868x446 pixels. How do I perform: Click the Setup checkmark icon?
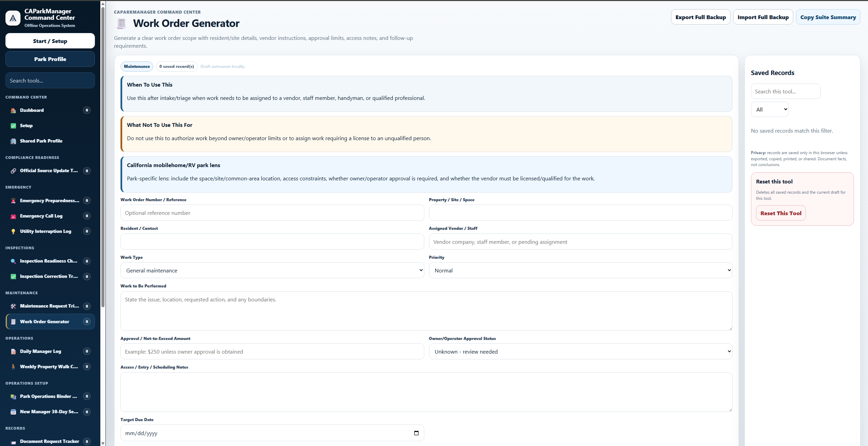point(13,126)
